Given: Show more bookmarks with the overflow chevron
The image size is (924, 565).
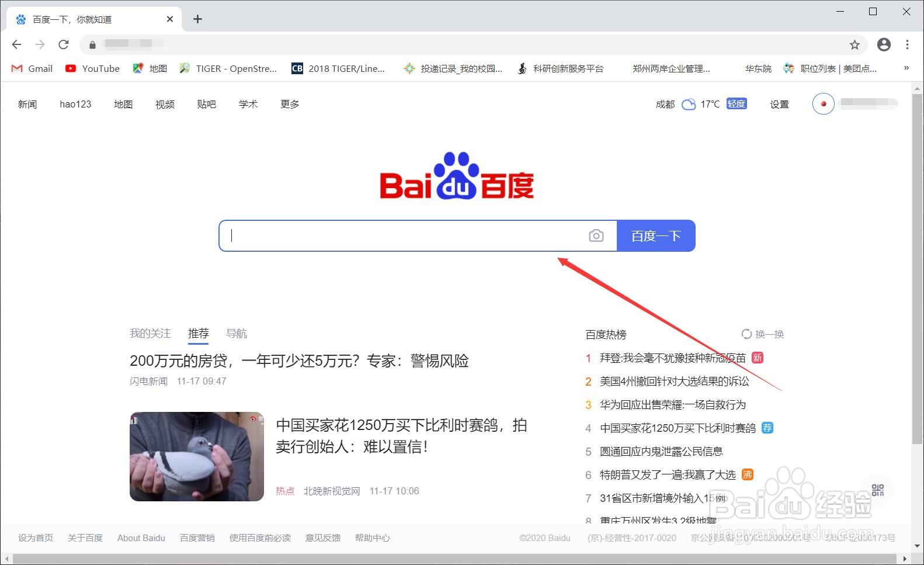Looking at the screenshot, I should point(906,68).
